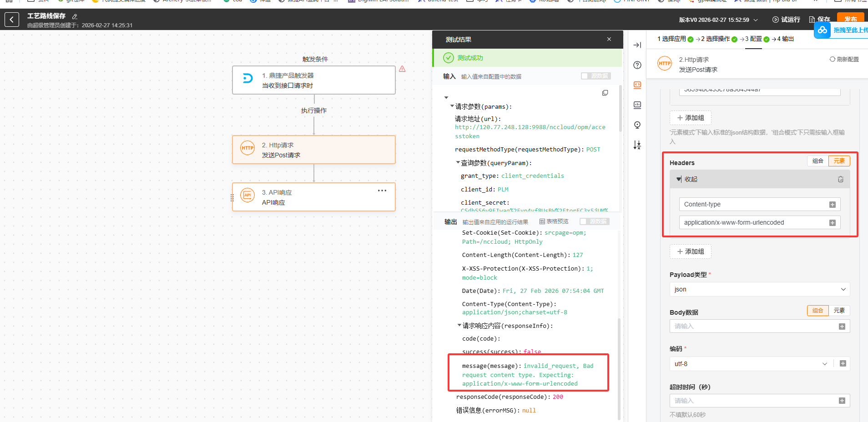
Task: Copy the test input data
Action: coord(605,93)
